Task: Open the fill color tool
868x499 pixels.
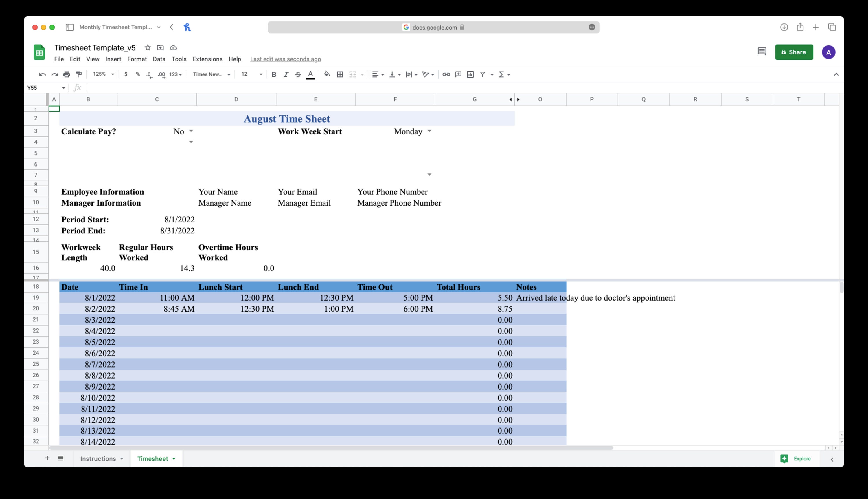Action: [x=327, y=74]
